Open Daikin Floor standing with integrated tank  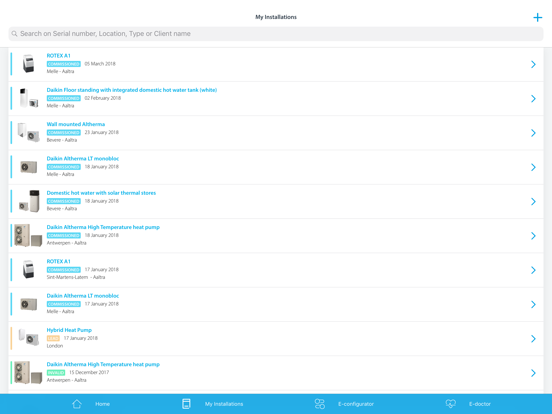276,99
